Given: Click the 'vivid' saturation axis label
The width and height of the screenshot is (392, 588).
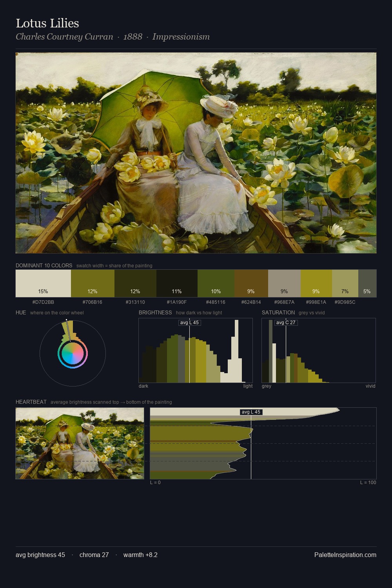Looking at the screenshot, I should 370,386.
